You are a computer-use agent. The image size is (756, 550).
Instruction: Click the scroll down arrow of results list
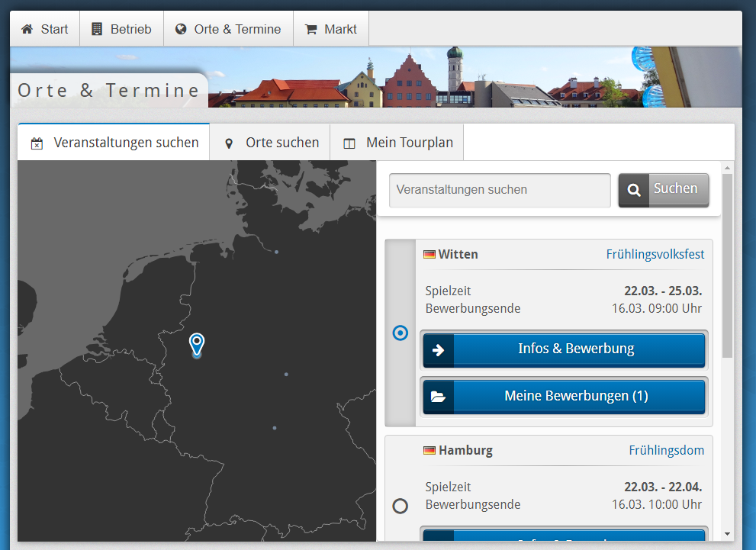click(x=727, y=534)
